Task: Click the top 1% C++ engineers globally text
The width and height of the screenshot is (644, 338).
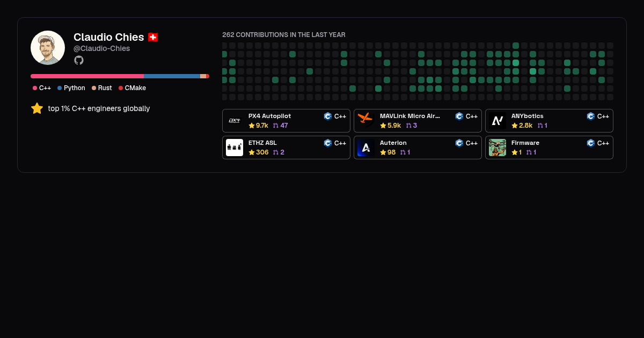Action: point(99,108)
